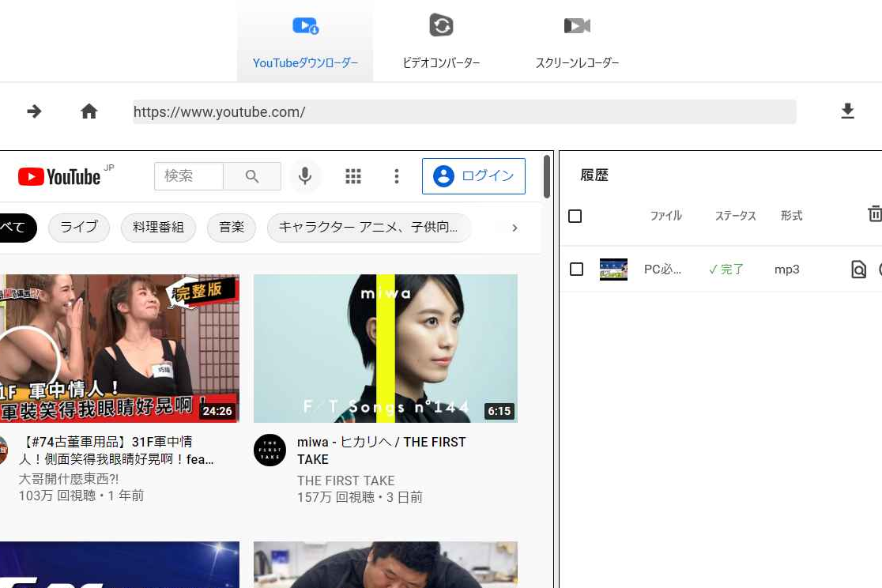Open the video thumbnail with the man looking down
This screenshot has height=588, width=882.
[386, 565]
